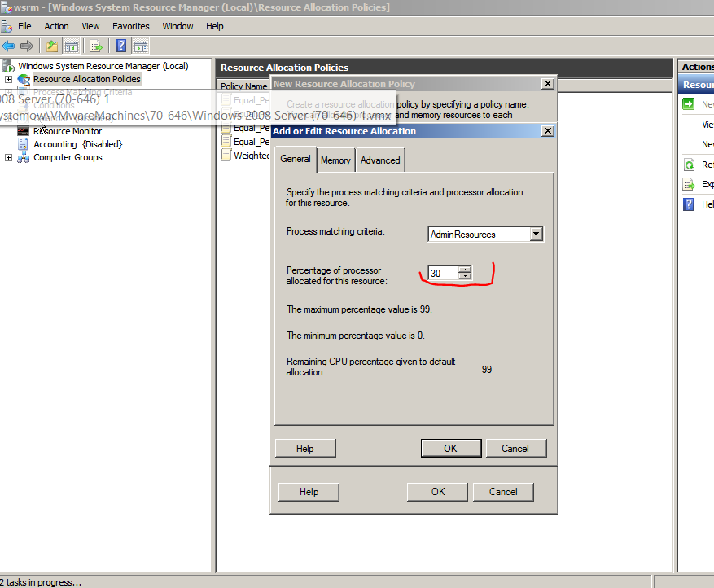Open the File menu
714x588 pixels.
pos(24,26)
